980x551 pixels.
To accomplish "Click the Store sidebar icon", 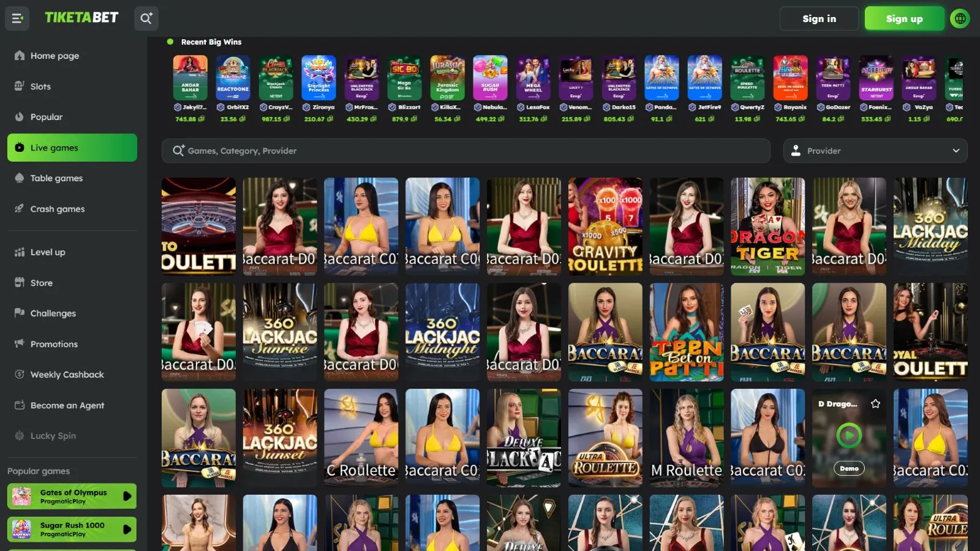I will pyautogui.click(x=20, y=282).
